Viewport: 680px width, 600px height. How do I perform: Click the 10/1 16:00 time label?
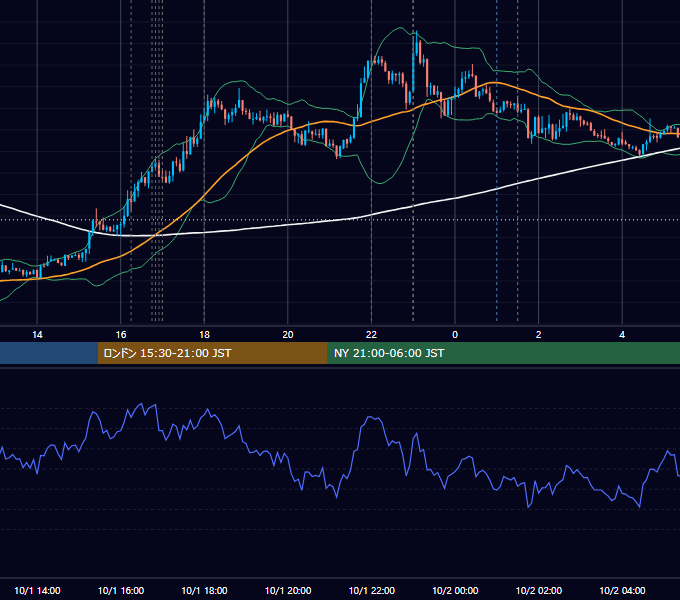(121, 590)
